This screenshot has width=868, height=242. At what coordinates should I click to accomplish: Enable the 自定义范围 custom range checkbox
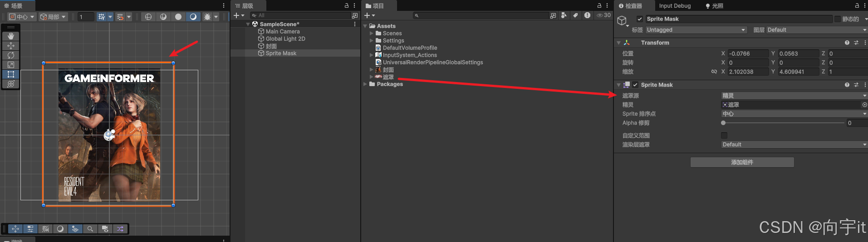[724, 136]
